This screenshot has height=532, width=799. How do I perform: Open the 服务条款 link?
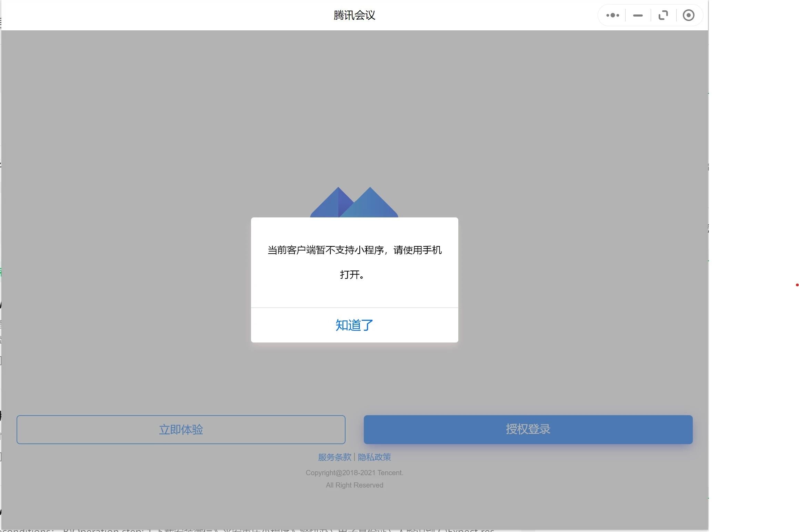pos(334,457)
